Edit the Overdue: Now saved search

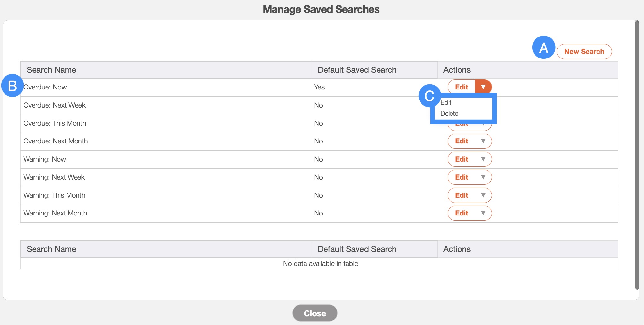[462, 87]
